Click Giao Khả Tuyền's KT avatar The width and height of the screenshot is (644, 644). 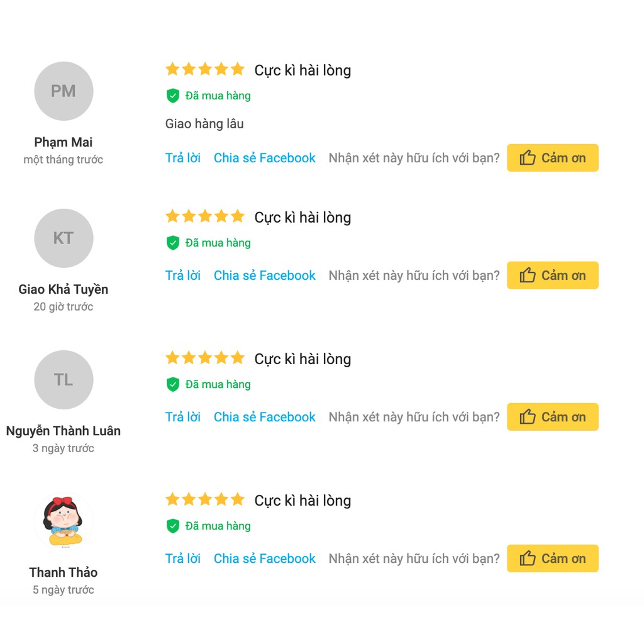tap(64, 238)
